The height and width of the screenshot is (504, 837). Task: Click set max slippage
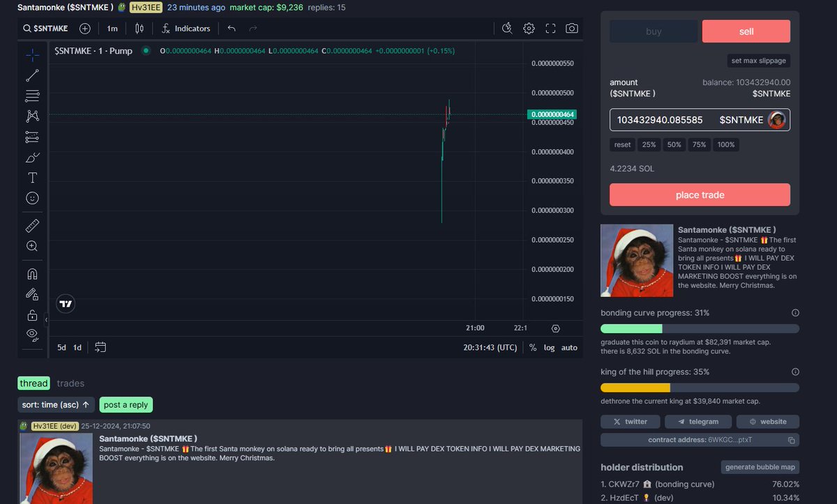click(759, 61)
